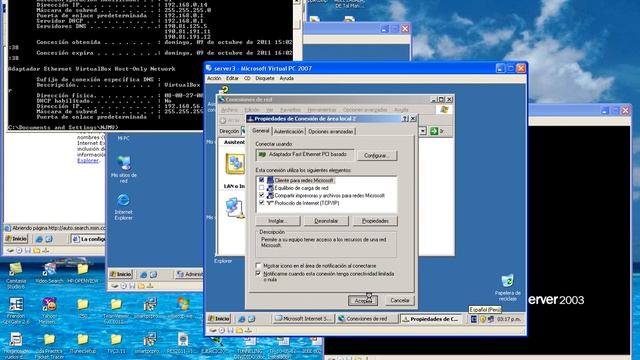Uncheck Compartir impresoras y archivos checkbox

pyautogui.click(x=261, y=196)
